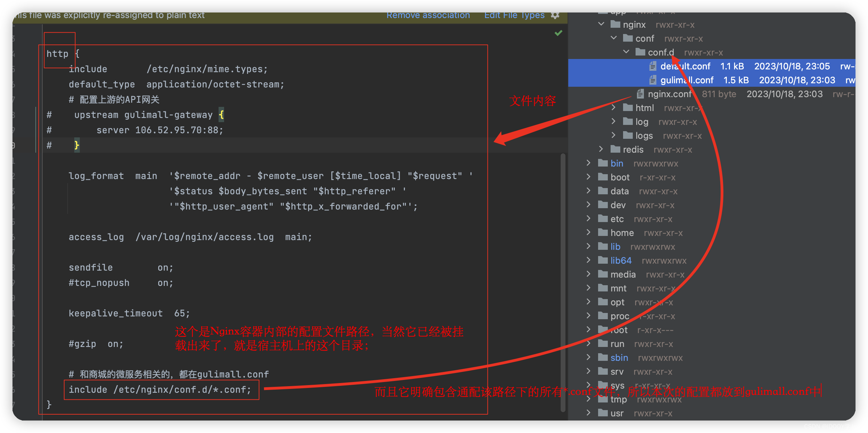This screenshot has width=868, height=433.
Task: Click the sbin folder icon
Action: point(603,357)
